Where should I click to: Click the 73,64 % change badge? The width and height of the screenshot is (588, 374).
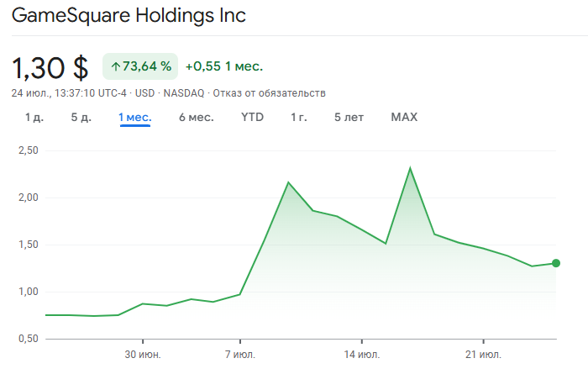[x=140, y=66]
